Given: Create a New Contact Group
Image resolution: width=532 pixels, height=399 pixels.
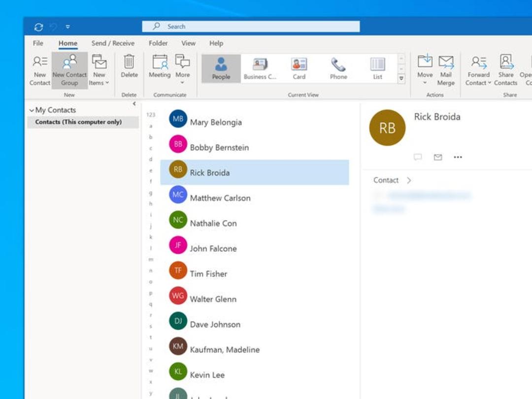Looking at the screenshot, I should (x=69, y=70).
